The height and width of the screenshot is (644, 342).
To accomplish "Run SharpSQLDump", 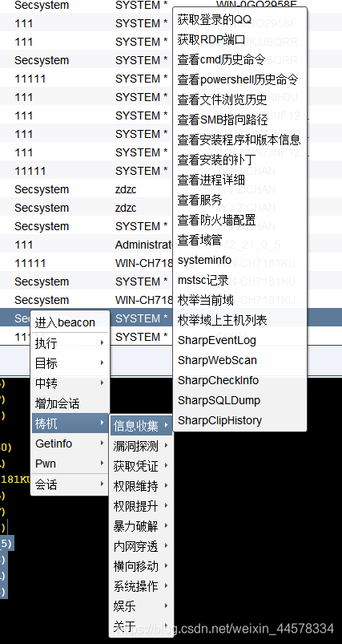I will coord(240,400).
